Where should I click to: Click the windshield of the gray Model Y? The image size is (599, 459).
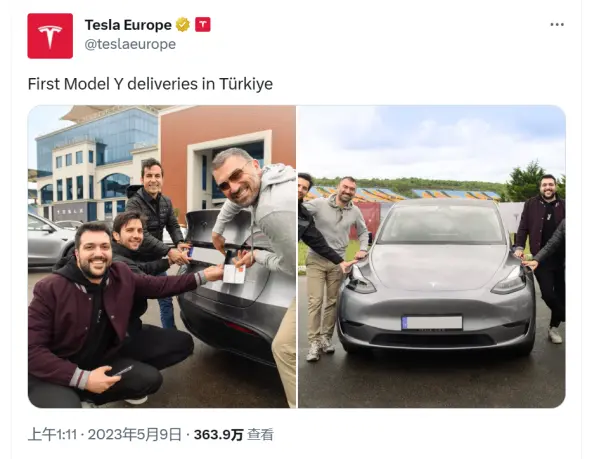(440, 225)
